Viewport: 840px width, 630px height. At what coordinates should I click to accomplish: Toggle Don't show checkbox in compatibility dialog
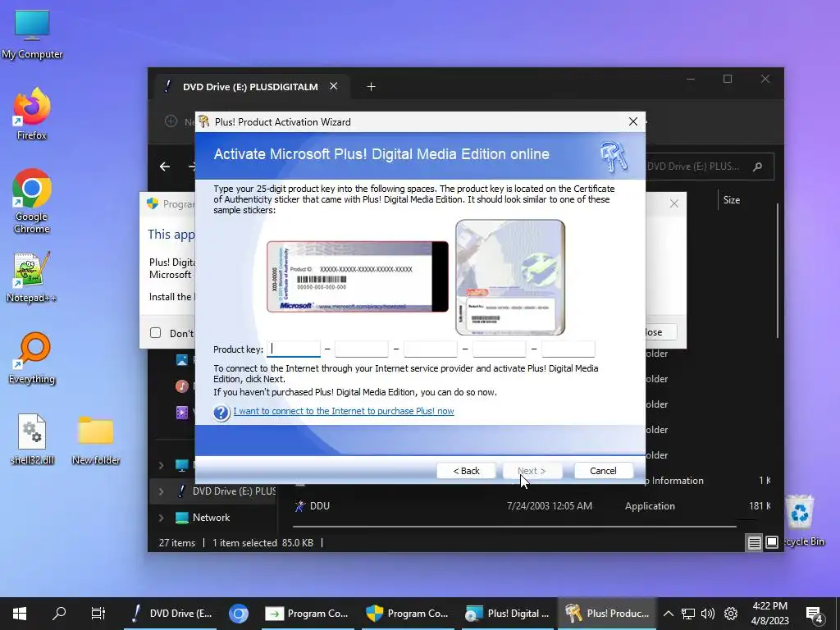(x=155, y=333)
